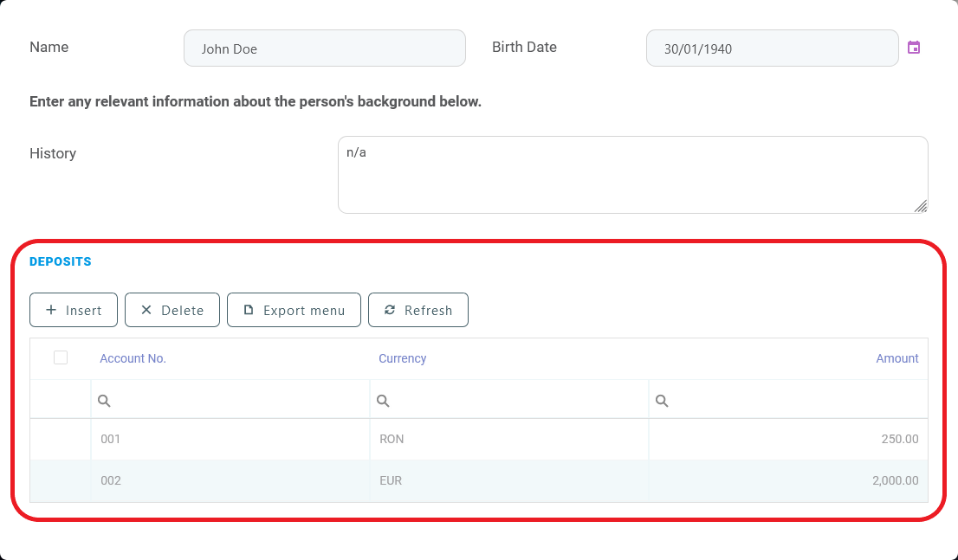Click the Refresh button
Image resolution: width=958 pixels, height=560 pixels.
[418, 309]
